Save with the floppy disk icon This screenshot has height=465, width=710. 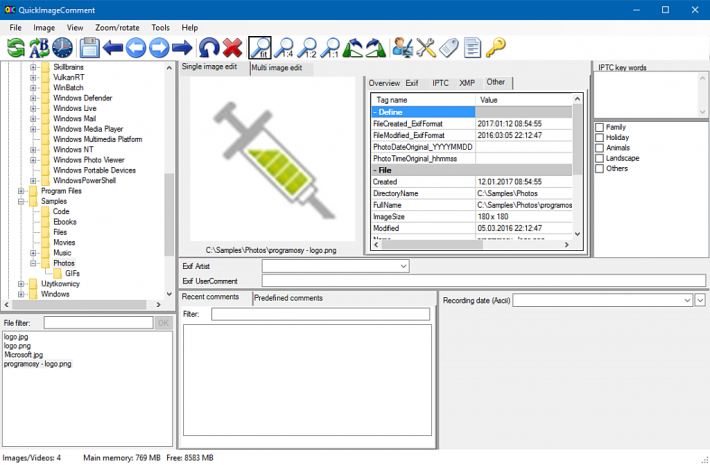pyautogui.click(x=89, y=48)
